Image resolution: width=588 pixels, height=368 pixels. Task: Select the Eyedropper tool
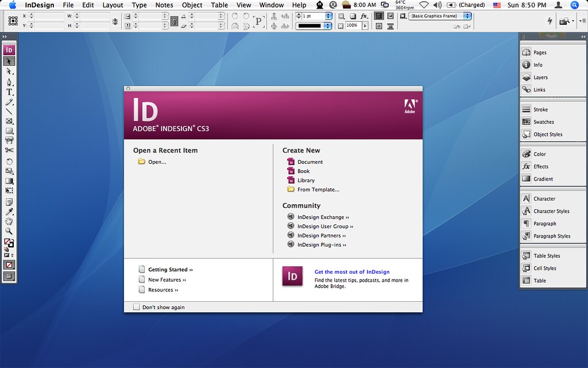pos(9,212)
